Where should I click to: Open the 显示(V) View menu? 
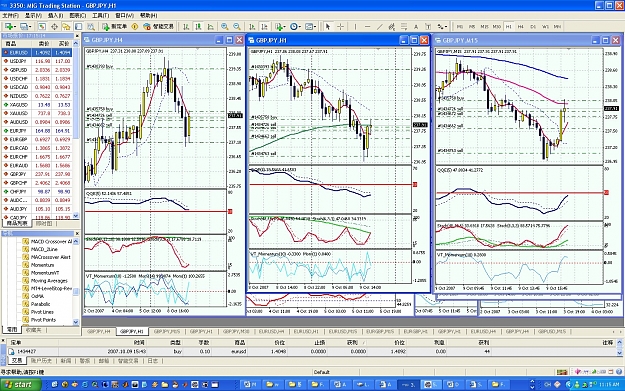(x=33, y=16)
